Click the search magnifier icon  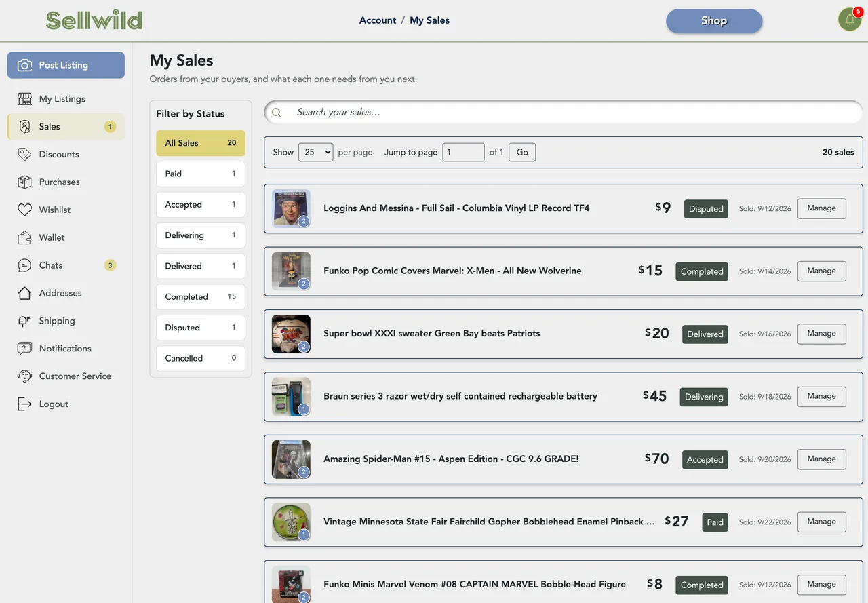point(277,113)
